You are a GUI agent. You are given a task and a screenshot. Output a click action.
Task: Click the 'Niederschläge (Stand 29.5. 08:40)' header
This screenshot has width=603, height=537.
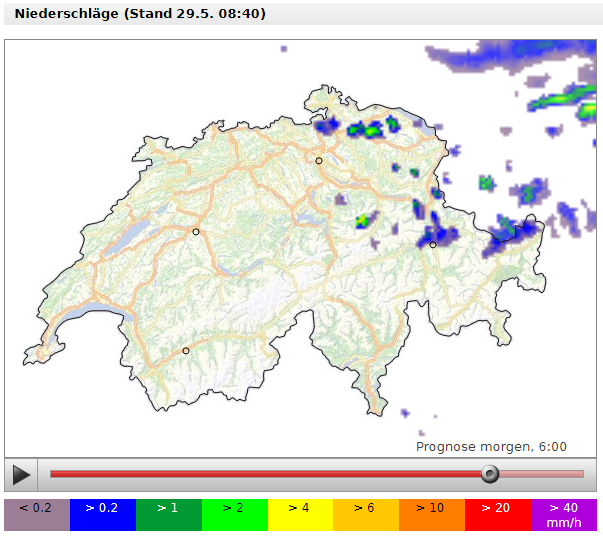pos(140,14)
